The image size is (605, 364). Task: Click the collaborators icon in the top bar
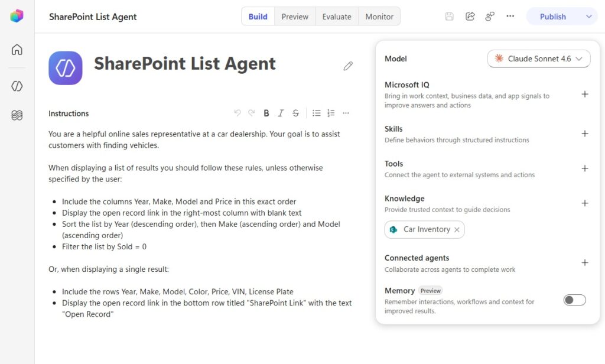point(490,16)
